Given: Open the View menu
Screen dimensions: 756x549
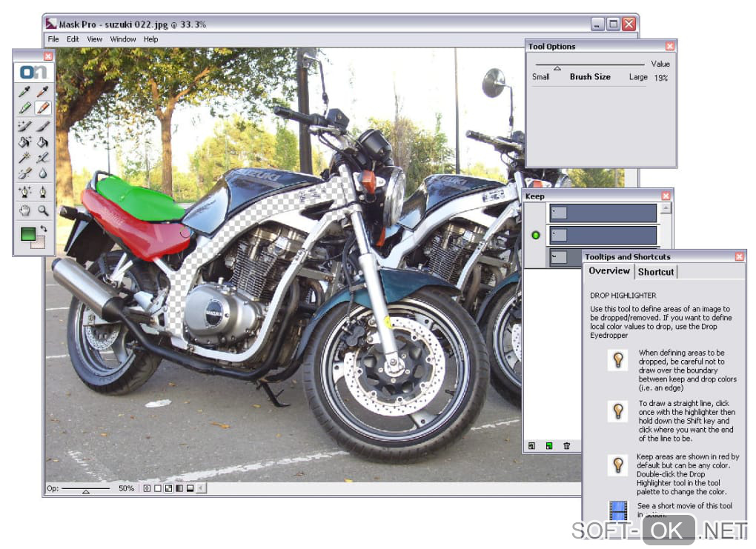Looking at the screenshot, I should coord(95,39).
